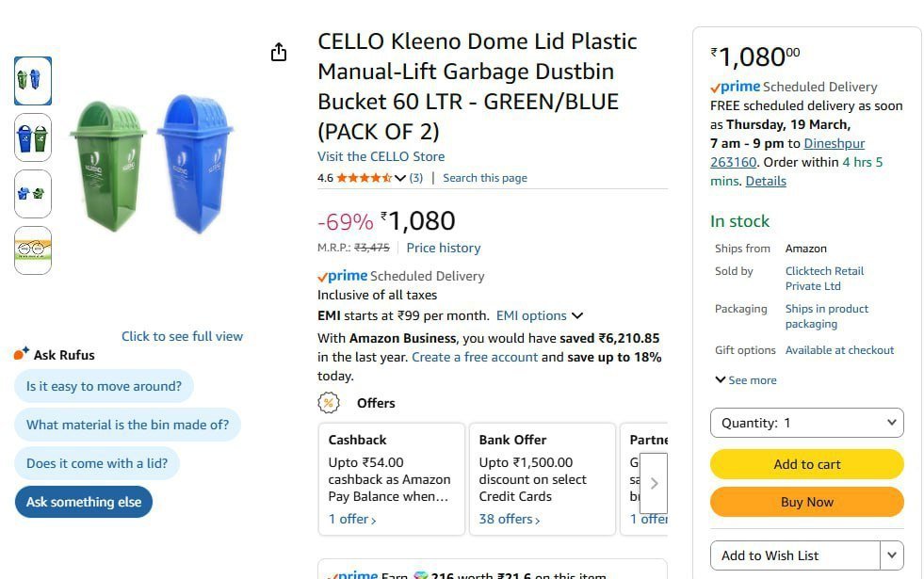Screen dimensions: 924x579
Task: Click the offers carousel next arrow
Action: [x=654, y=483]
